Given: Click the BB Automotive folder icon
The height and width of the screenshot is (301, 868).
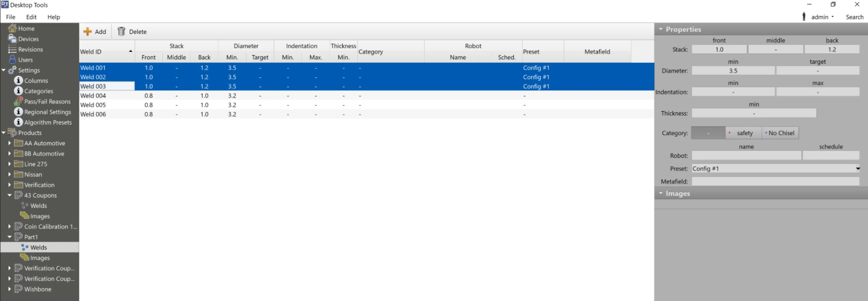Looking at the screenshot, I should click(x=19, y=154).
